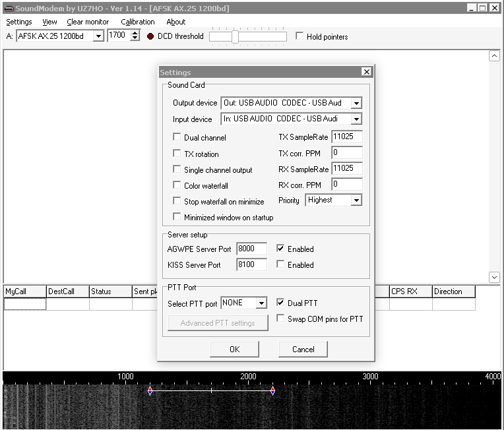Expand the Priority dropdown showing Highest

tap(356, 200)
